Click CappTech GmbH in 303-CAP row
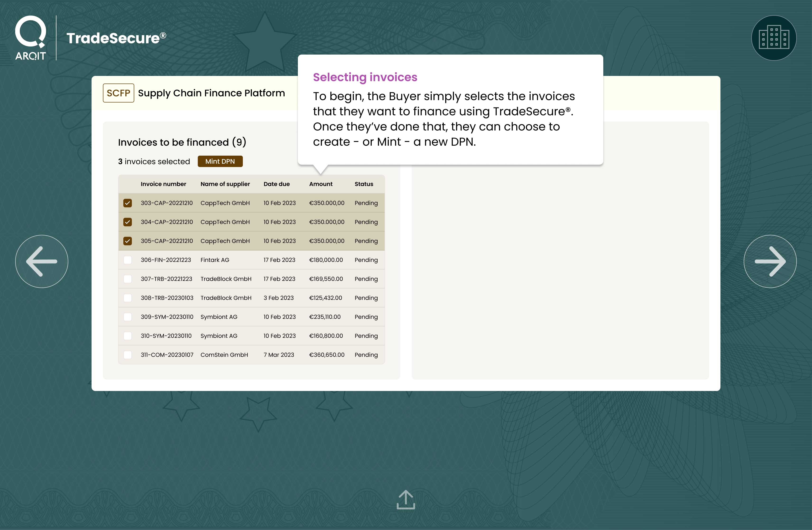 click(x=225, y=203)
